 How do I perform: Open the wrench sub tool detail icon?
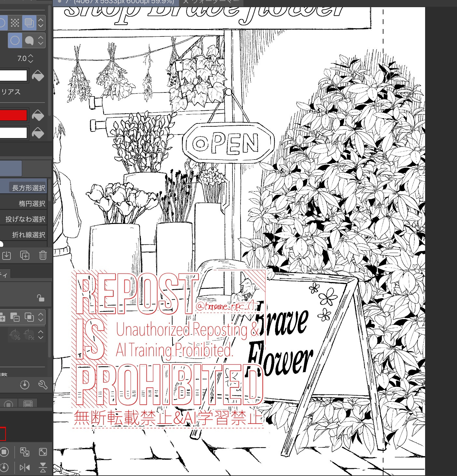click(x=43, y=385)
